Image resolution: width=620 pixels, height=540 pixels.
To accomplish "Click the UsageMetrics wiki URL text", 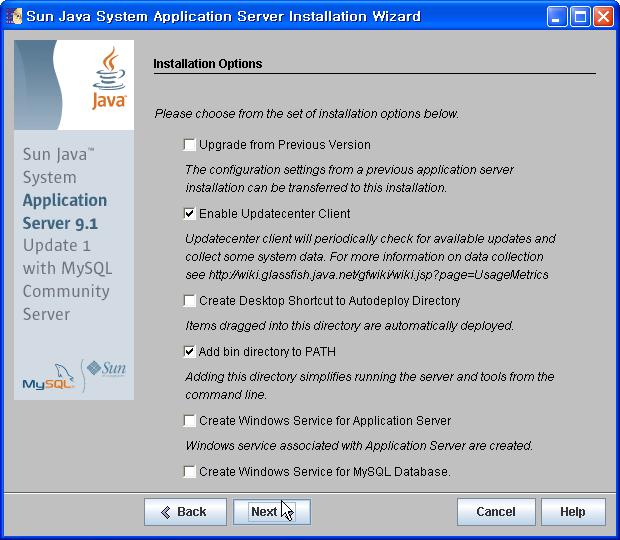I will click(378, 275).
